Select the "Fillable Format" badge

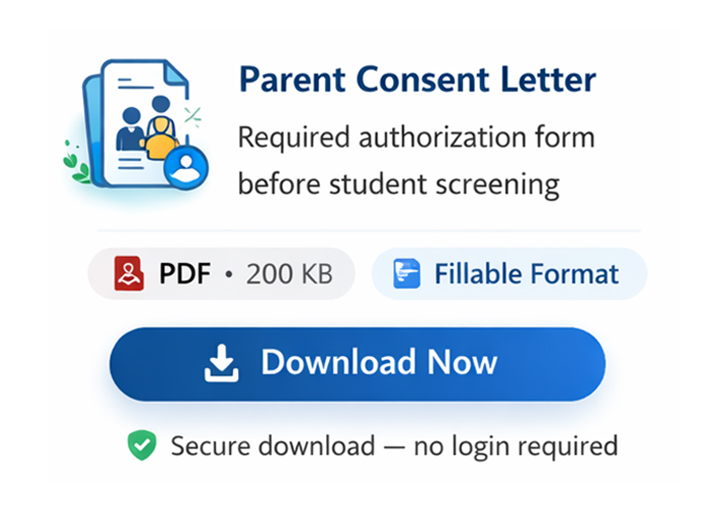pyautogui.click(x=509, y=274)
